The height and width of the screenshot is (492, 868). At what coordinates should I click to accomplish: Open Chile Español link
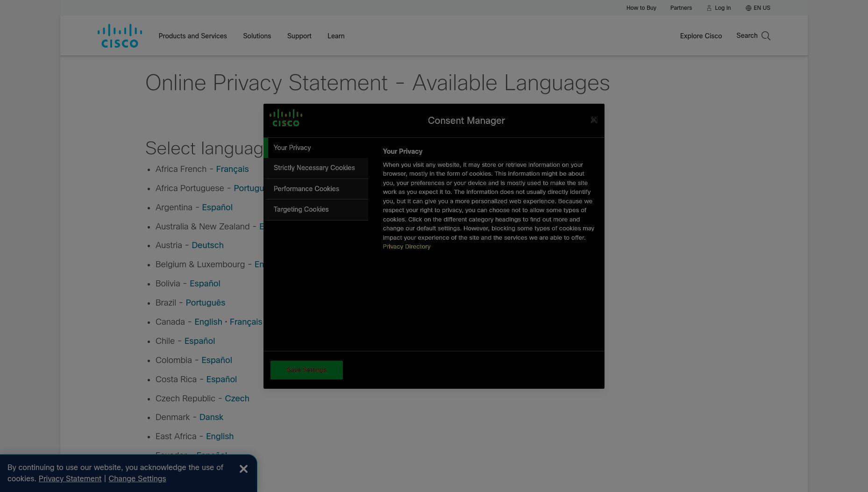point(199,341)
